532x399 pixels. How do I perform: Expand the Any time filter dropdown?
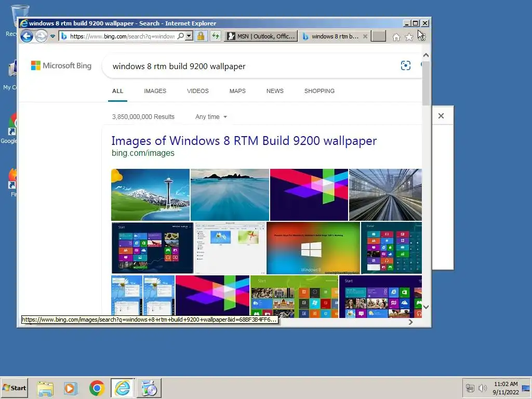pos(211,117)
